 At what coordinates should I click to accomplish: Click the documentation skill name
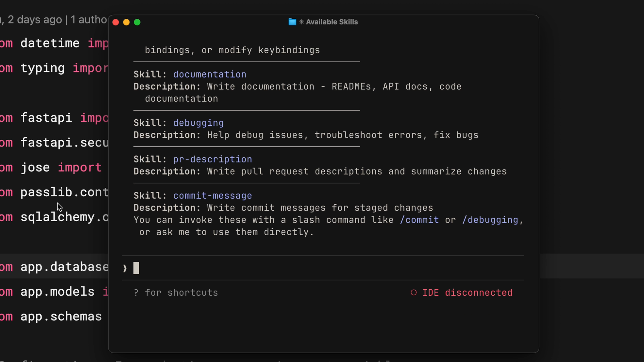[210, 74]
